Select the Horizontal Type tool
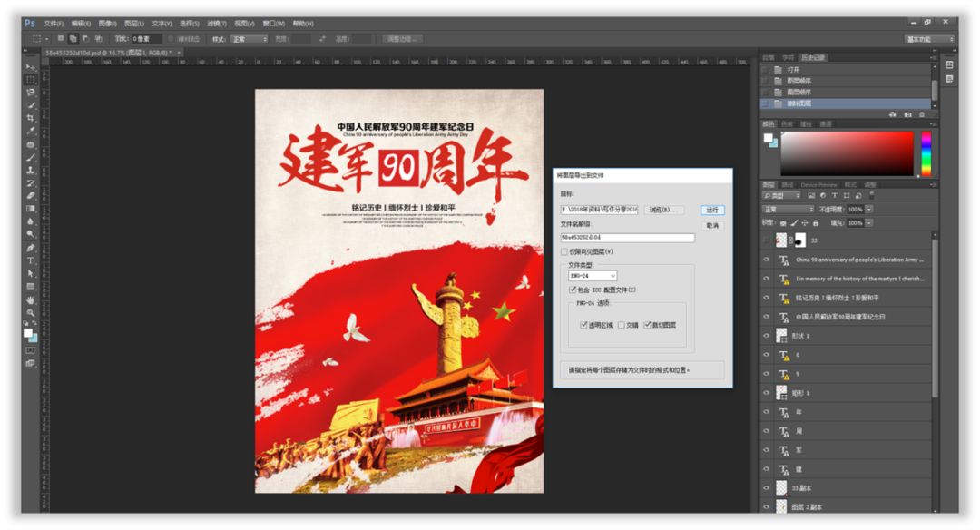 pyautogui.click(x=30, y=260)
